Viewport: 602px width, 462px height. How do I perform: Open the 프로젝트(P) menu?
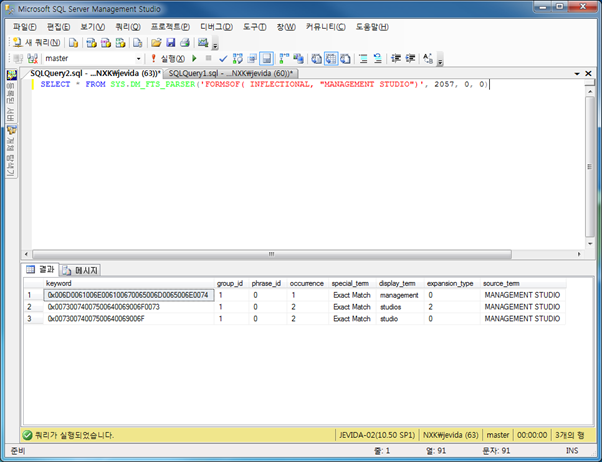[x=170, y=27]
